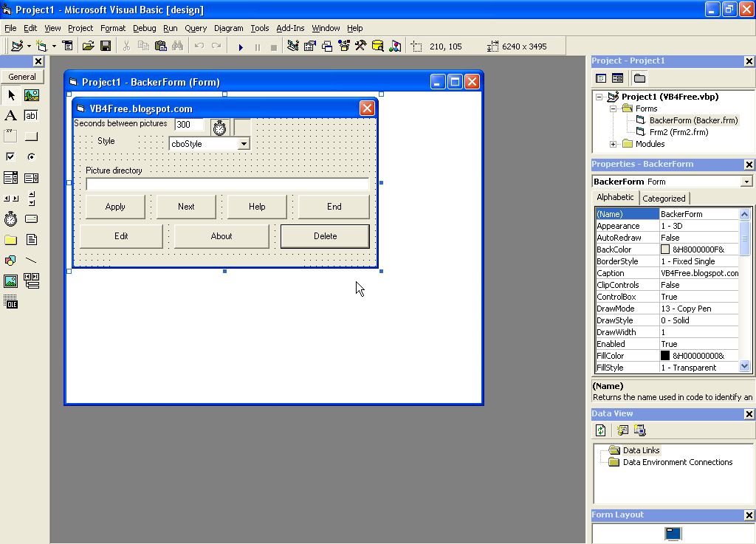756x544 pixels.
Task: Collapse the Project1 (VB4Free.vbp) tree node
Action: tap(599, 97)
